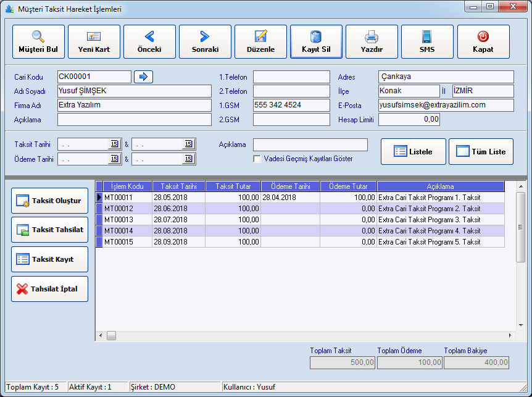Click the Adı Soyadı field with Yusuf ŞİMŞEK
This screenshot has height=397, width=532.
click(x=135, y=91)
